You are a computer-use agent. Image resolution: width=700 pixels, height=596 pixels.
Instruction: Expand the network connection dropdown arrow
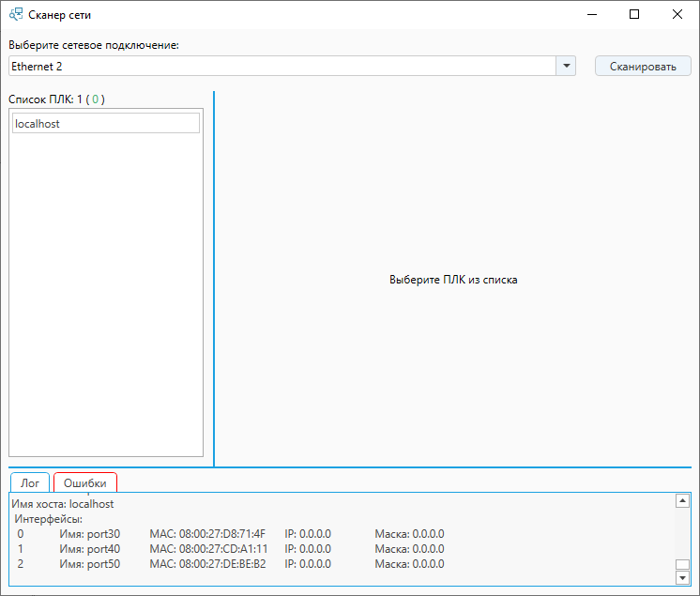click(566, 67)
